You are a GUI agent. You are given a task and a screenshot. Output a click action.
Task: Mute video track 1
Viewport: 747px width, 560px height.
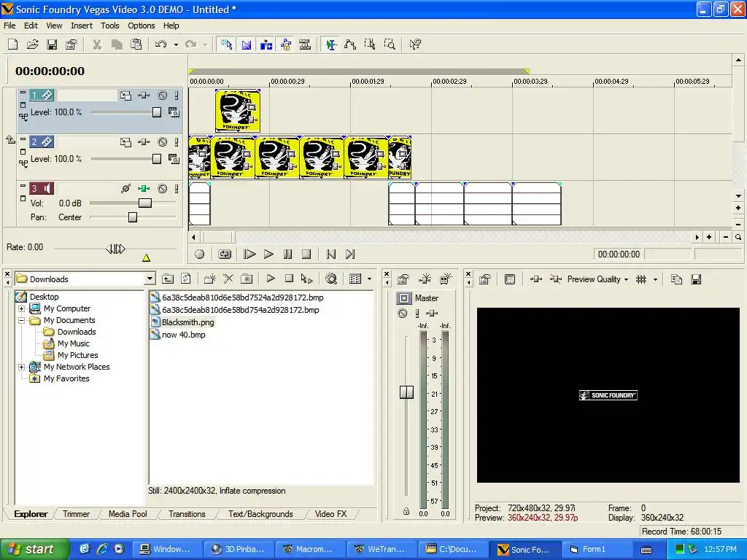[x=163, y=96]
